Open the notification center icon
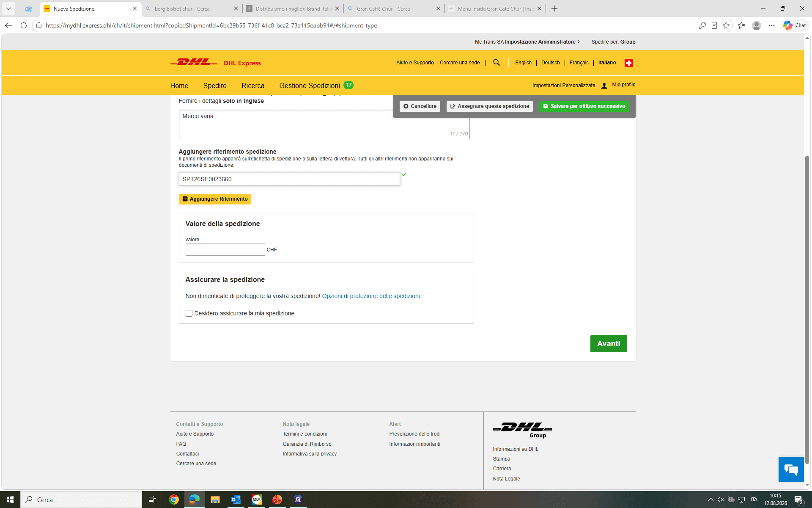Image resolution: width=812 pixels, height=508 pixels. coord(798,500)
